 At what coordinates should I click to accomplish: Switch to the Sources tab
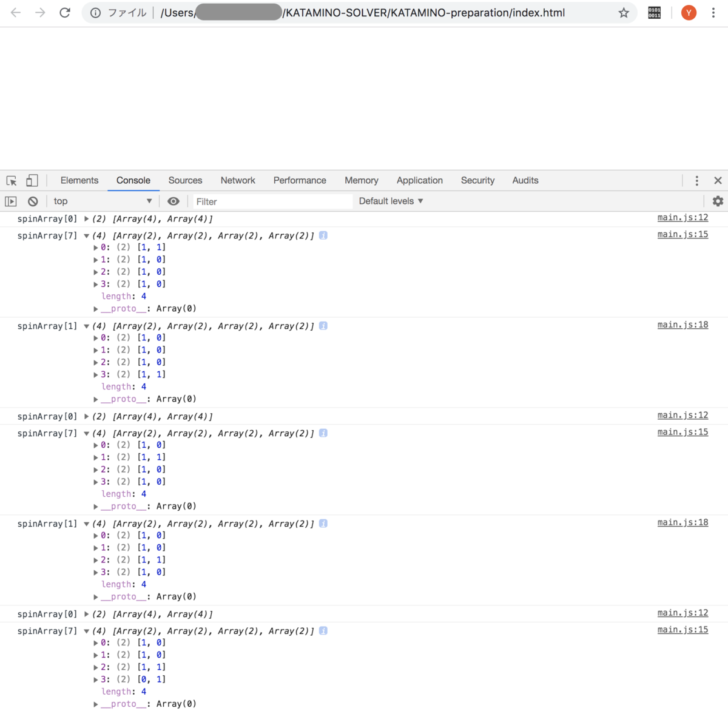pos(185,180)
